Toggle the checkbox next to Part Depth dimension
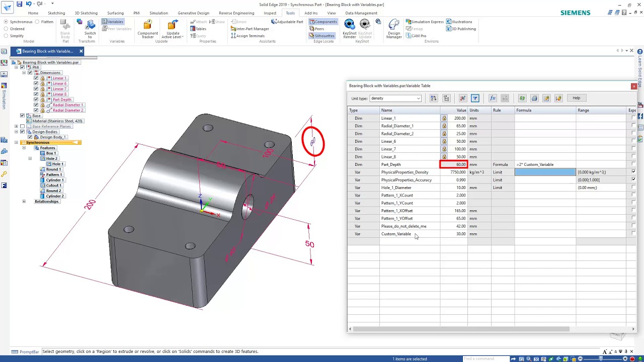 (36, 100)
